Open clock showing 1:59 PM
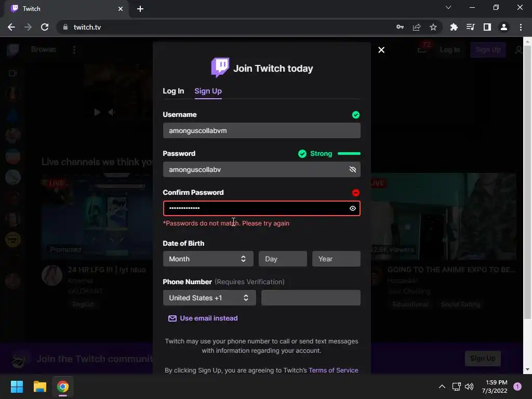 pyautogui.click(x=495, y=387)
